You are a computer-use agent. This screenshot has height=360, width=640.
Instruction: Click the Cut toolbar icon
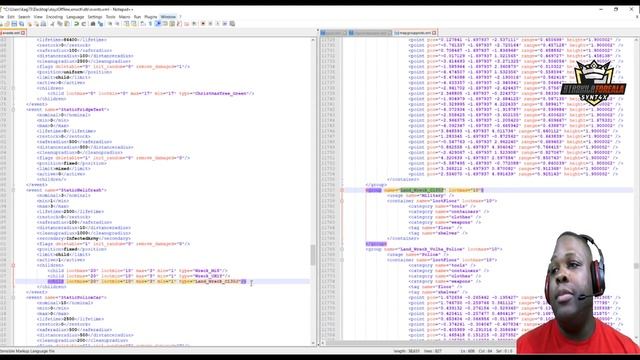[x=52, y=24]
